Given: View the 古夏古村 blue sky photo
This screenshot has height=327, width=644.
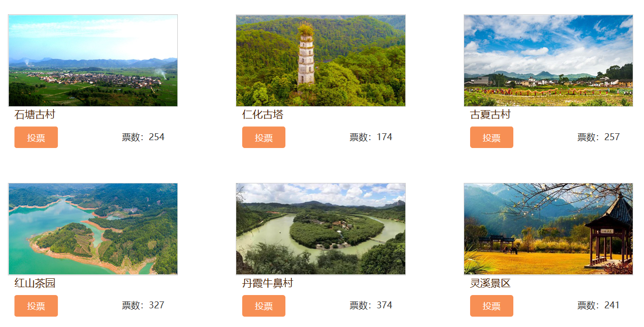Looking at the screenshot, I should point(548,60).
